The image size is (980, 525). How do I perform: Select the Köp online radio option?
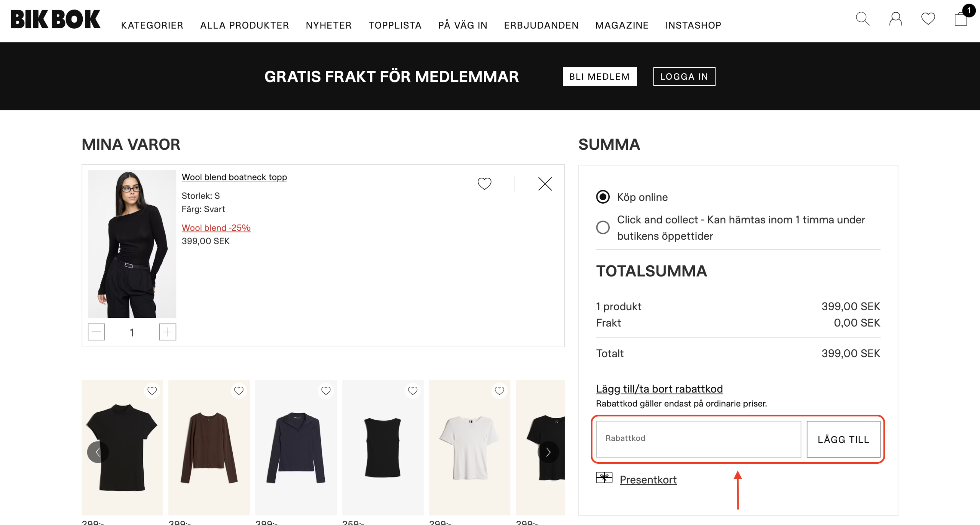click(603, 197)
